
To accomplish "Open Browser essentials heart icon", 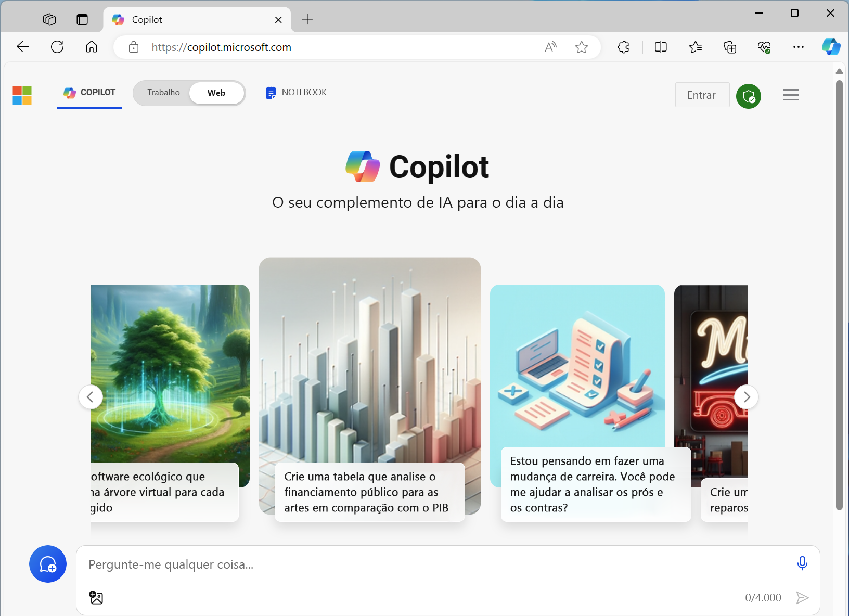I will 764,47.
